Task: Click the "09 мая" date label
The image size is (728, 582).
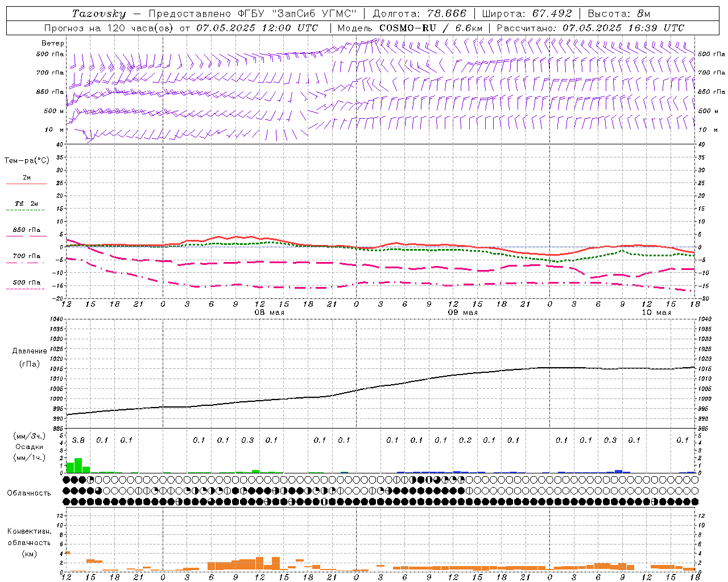Action: [463, 313]
